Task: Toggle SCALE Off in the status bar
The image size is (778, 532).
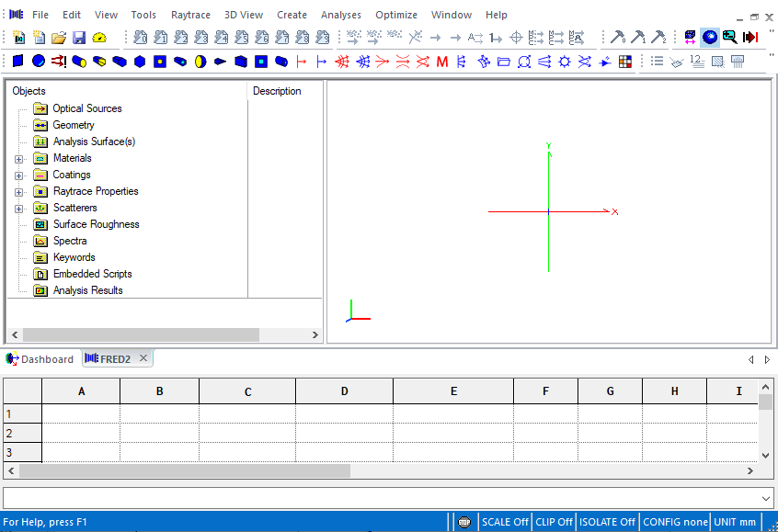Action: click(505, 522)
